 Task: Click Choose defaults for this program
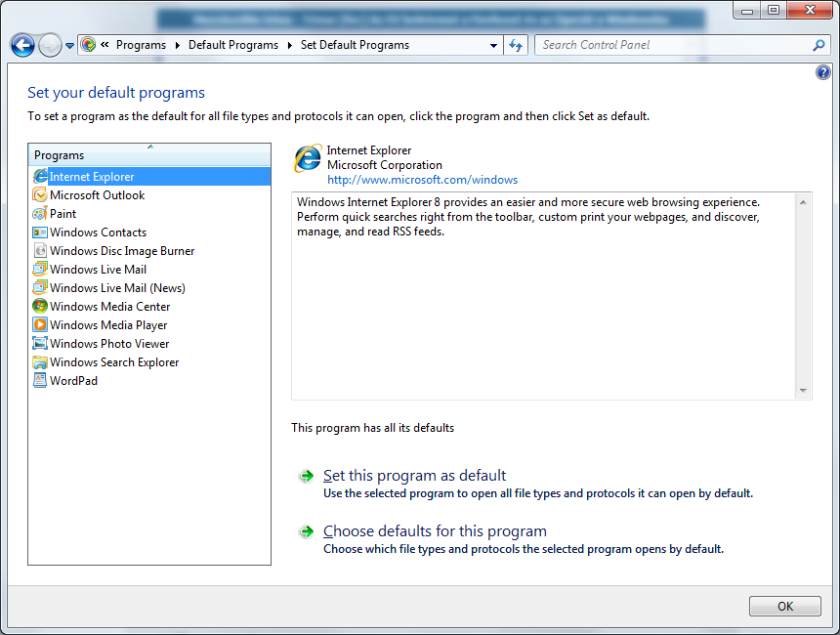tap(435, 531)
